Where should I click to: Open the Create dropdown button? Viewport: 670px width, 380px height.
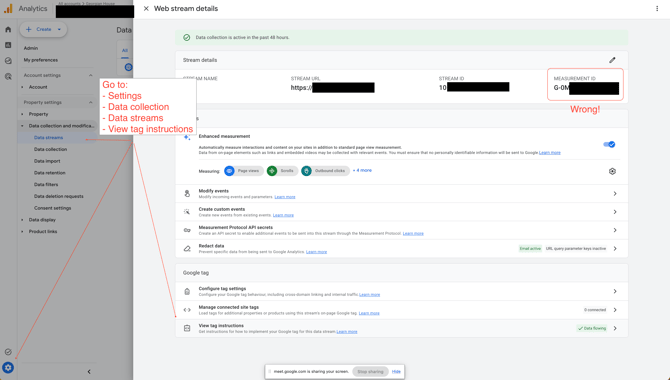(43, 29)
